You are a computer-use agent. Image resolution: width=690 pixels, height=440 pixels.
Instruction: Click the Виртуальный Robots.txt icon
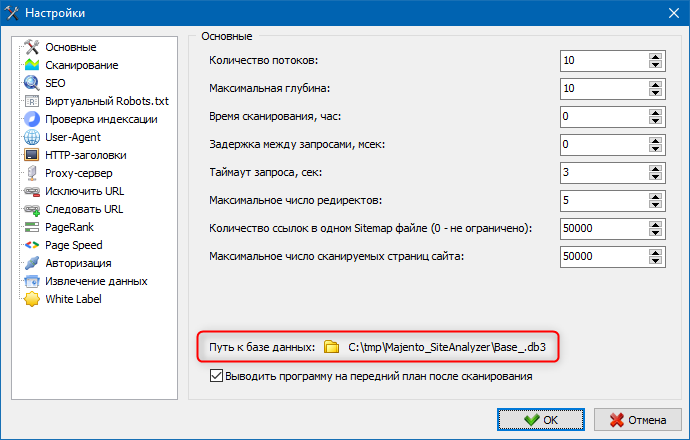pos(32,101)
